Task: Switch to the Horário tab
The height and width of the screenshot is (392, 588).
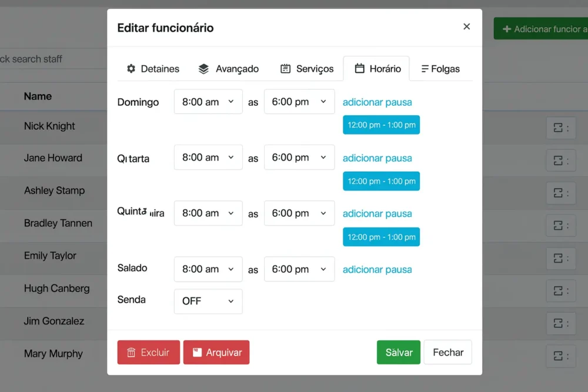Action: pos(377,69)
